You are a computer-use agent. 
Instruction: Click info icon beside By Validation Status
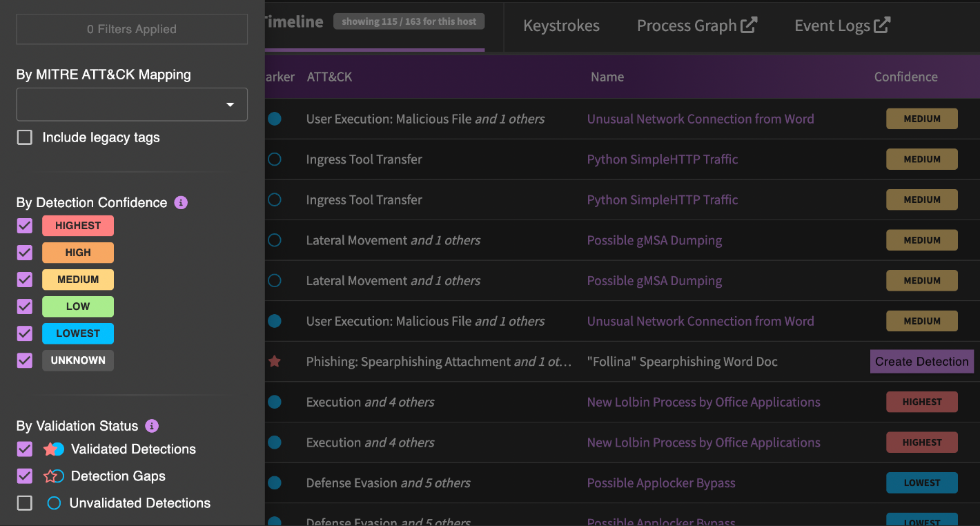click(x=152, y=426)
